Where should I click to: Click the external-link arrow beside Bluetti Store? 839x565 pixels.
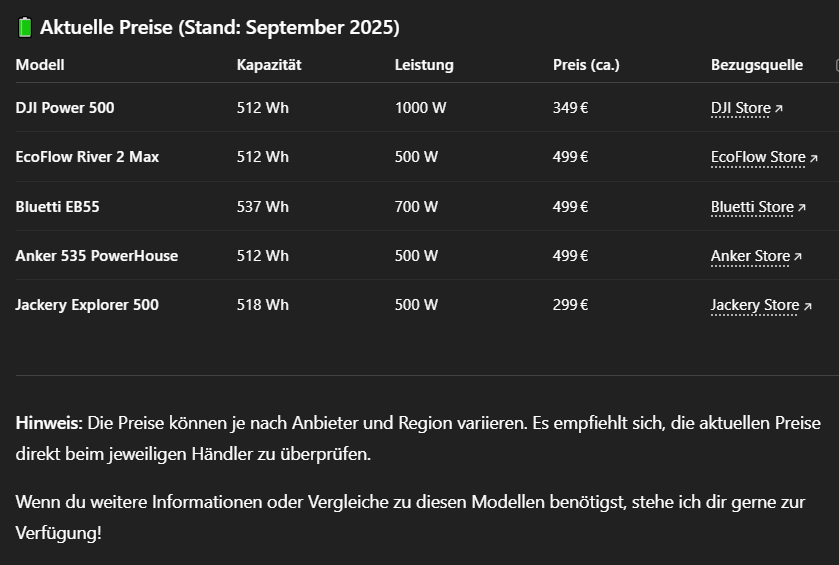pos(801,208)
